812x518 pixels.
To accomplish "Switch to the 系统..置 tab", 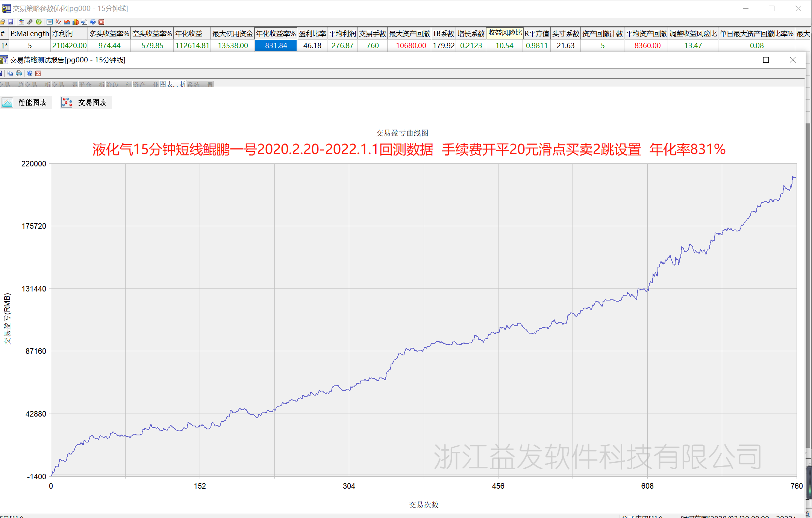I will click(200, 84).
